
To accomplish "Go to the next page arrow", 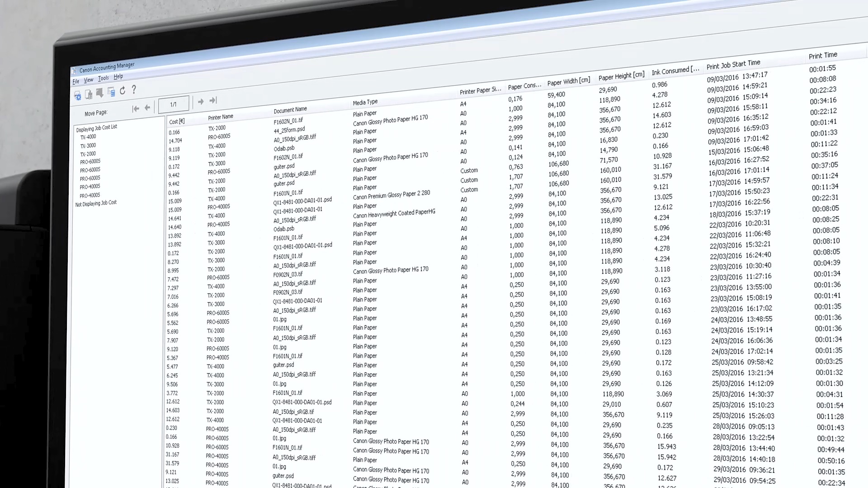I will pyautogui.click(x=201, y=102).
